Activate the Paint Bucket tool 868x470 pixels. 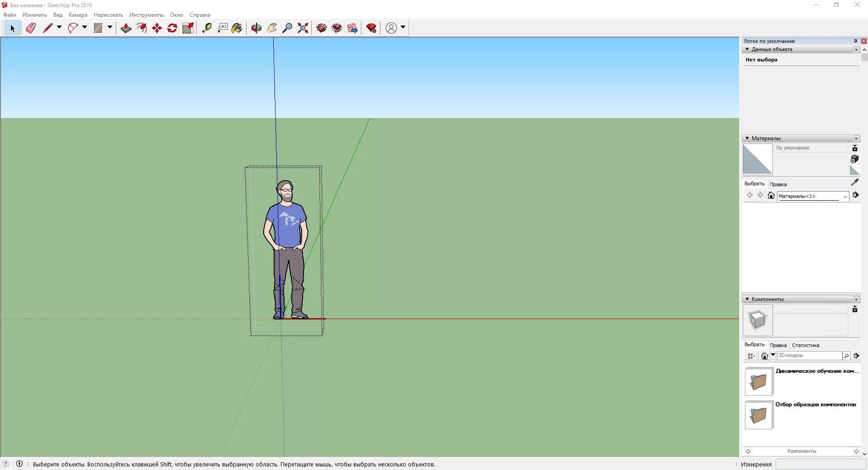[x=237, y=28]
